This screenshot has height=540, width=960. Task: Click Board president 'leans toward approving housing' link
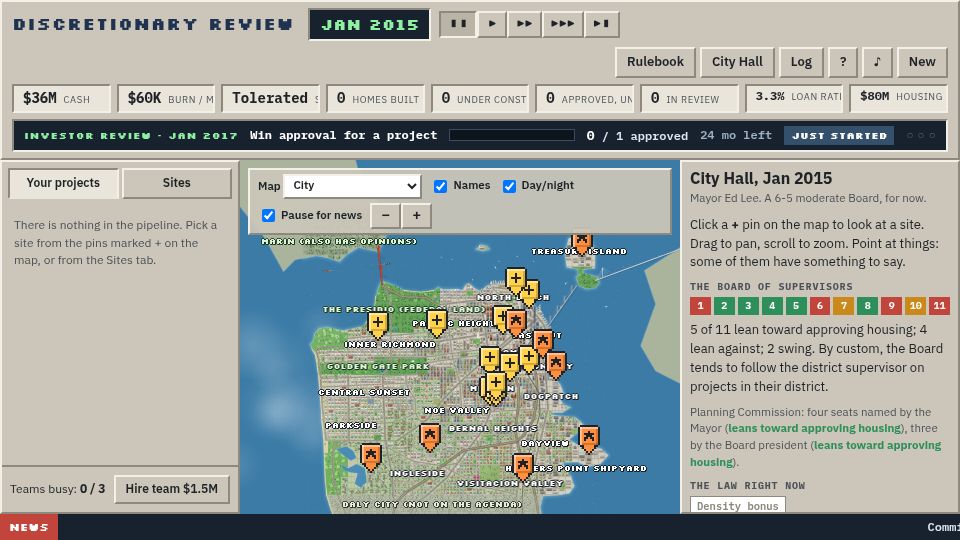(816, 454)
